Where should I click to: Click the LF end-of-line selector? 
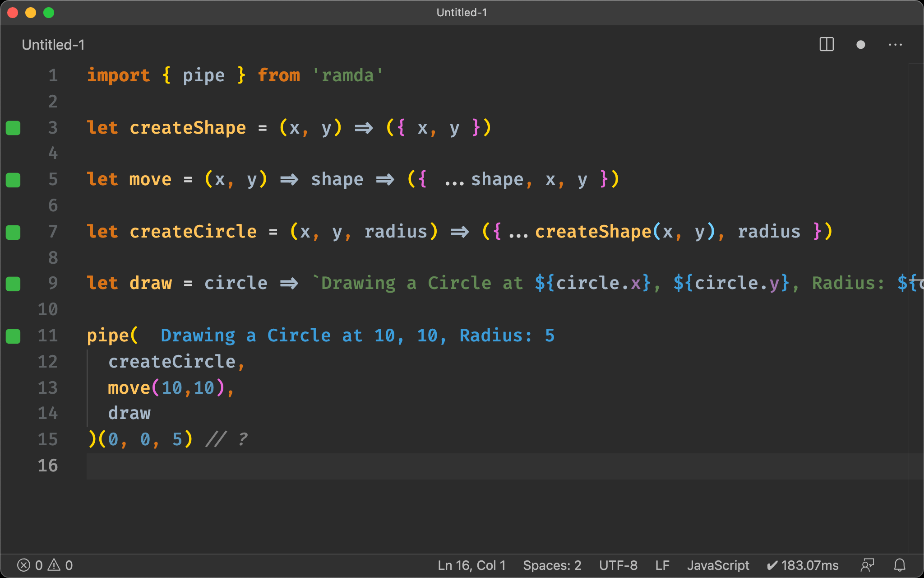coord(662,565)
